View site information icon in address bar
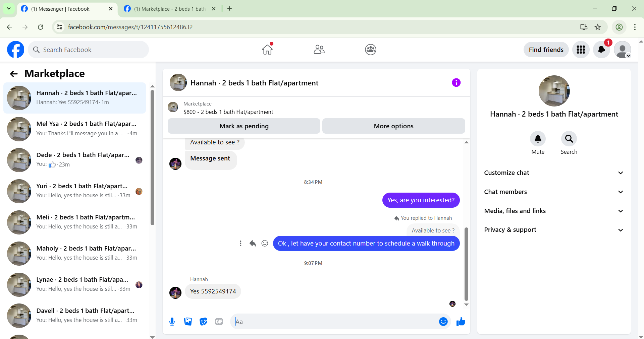The width and height of the screenshot is (644, 339). point(59,27)
